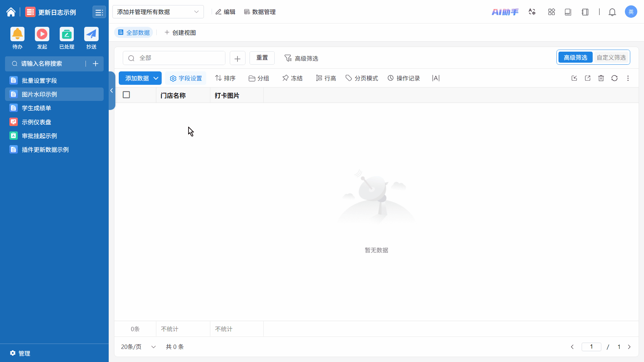The image size is (644, 362).
Task: Select the 高级筛选 toggle option
Action: 575,57
